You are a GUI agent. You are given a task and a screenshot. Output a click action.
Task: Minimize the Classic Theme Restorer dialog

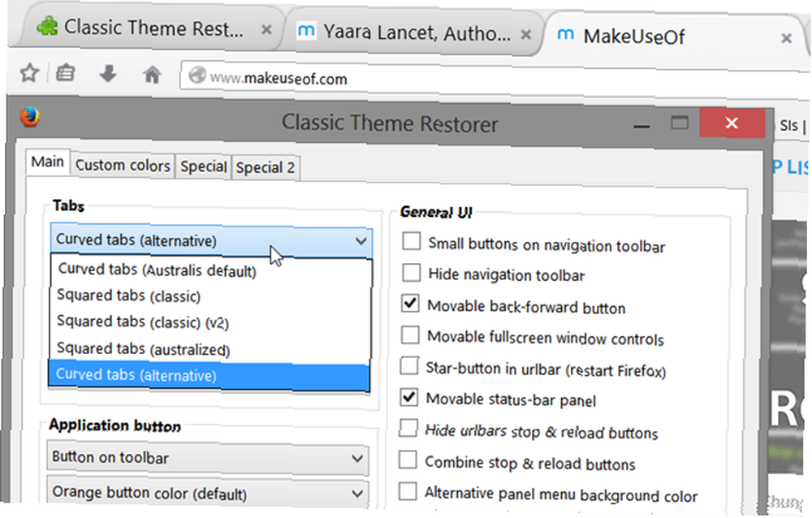[x=641, y=126]
